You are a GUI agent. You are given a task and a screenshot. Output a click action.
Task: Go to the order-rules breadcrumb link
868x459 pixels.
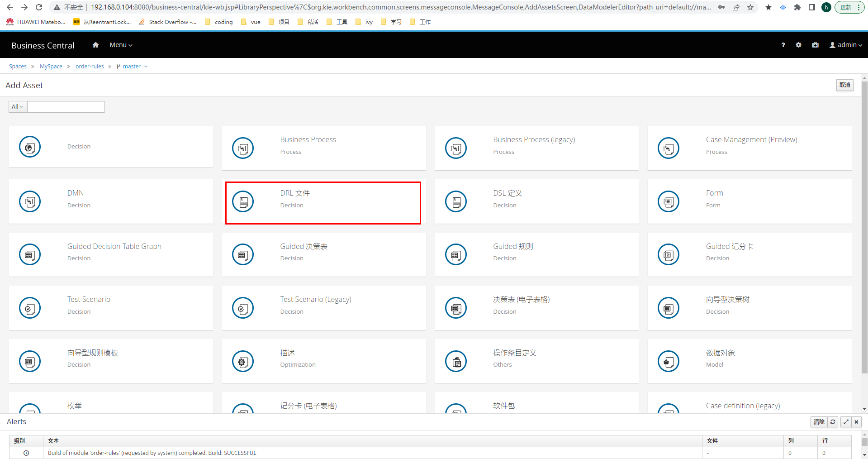point(90,67)
